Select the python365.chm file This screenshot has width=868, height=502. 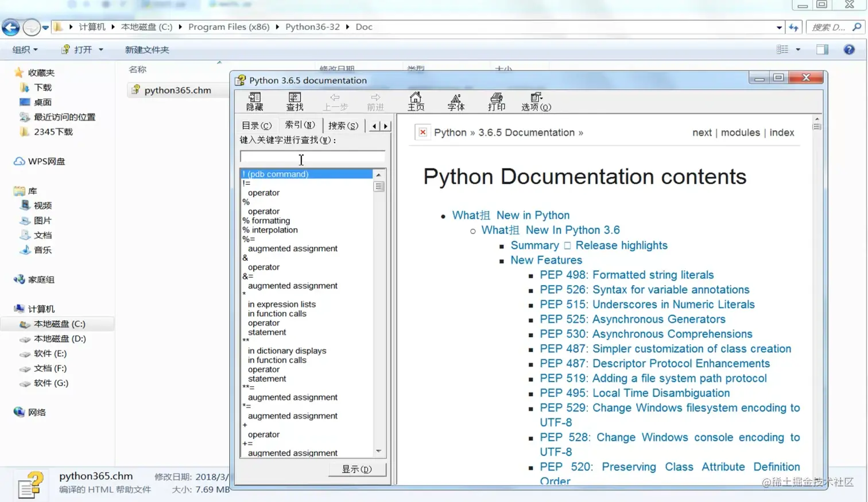177,90
